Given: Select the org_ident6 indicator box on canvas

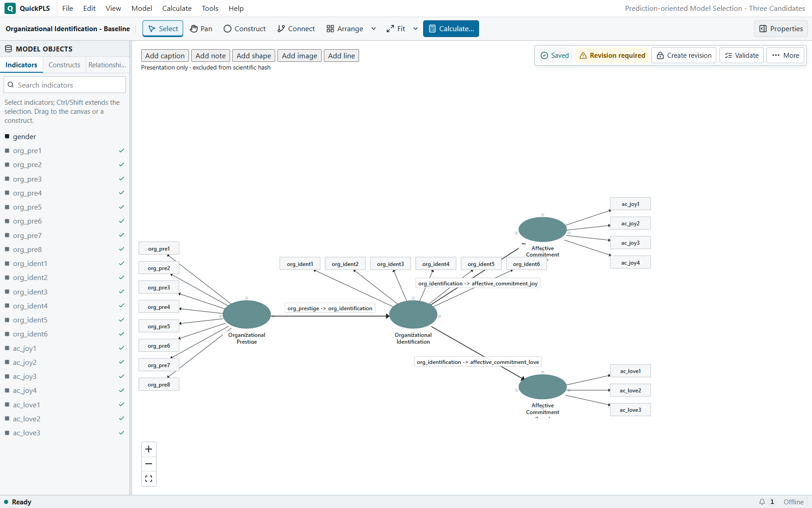Looking at the screenshot, I should [x=526, y=264].
